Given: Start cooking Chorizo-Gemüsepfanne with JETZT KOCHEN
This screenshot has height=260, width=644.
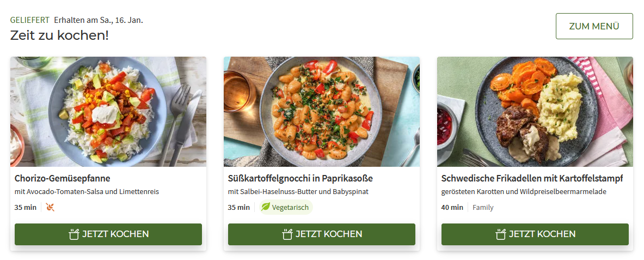Looking at the screenshot, I should click(108, 234).
